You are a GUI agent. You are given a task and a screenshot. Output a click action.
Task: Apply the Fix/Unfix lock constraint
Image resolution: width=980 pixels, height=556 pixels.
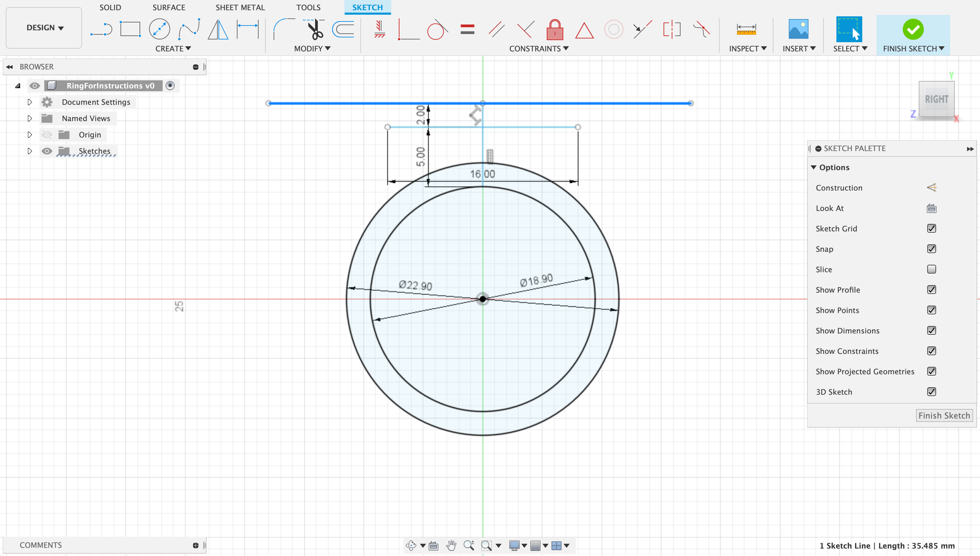[x=555, y=29]
